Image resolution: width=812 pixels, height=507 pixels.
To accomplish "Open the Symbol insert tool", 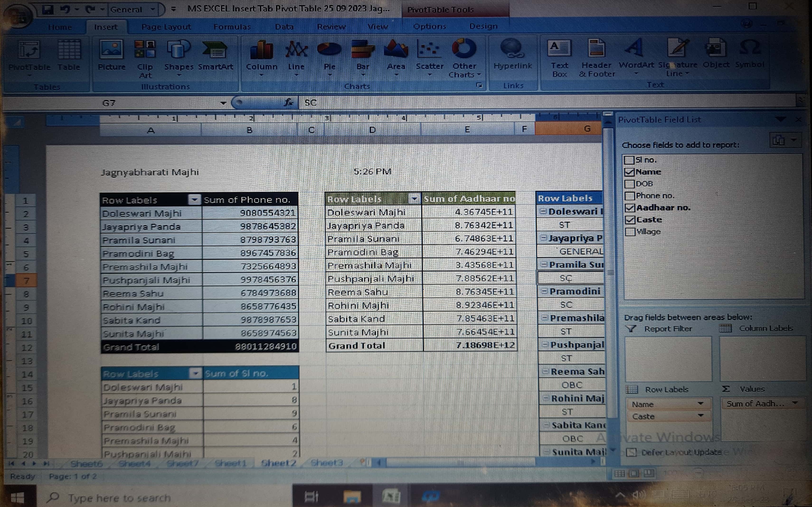I will pyautogui.click(x=749, y=53).
